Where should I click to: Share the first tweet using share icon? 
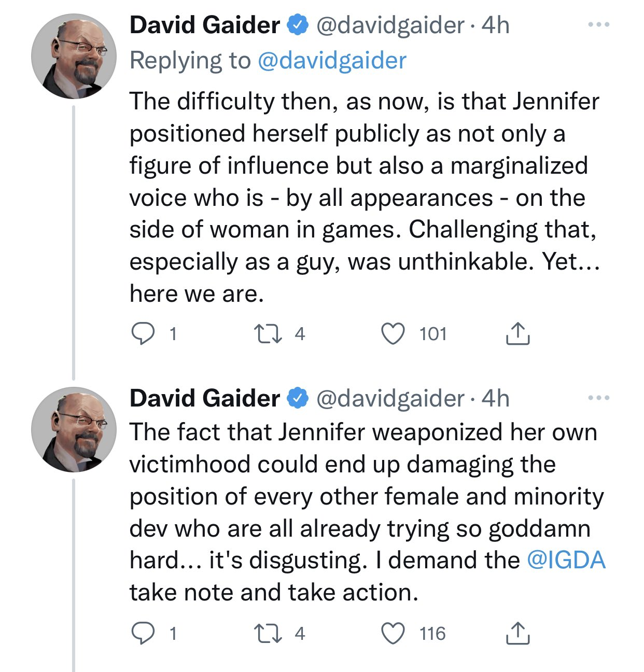(x=517, y=334)
